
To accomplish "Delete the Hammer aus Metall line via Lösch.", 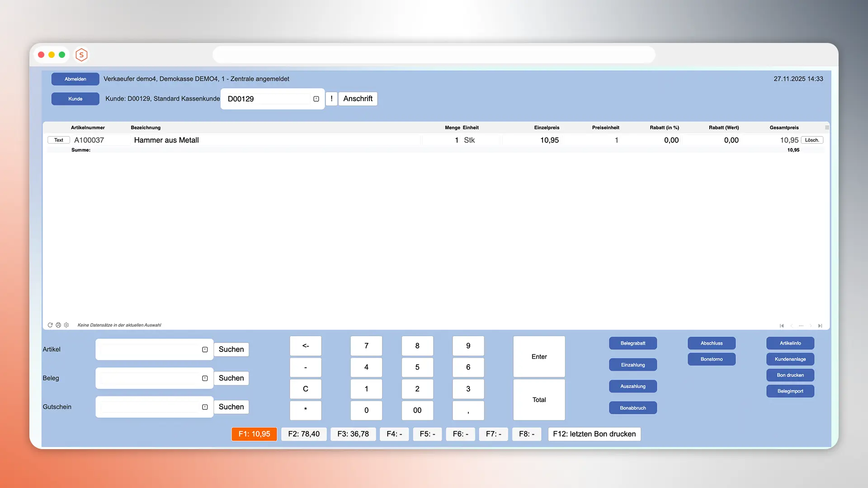I will (812, 140).
